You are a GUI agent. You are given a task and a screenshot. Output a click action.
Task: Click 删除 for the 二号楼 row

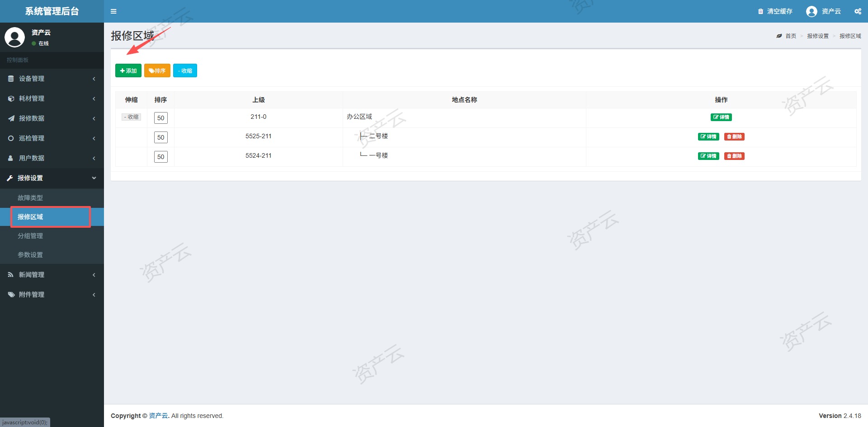(734, 136)
